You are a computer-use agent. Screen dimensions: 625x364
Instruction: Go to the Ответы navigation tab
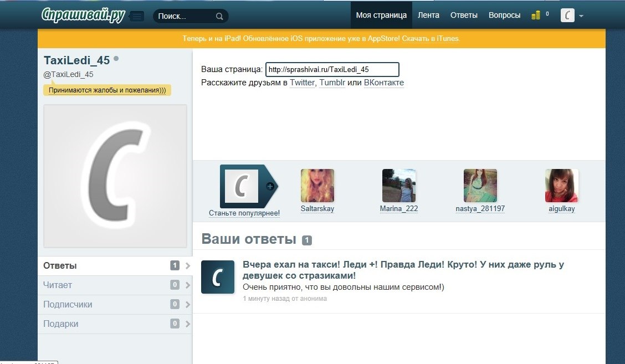coord(464,16)
